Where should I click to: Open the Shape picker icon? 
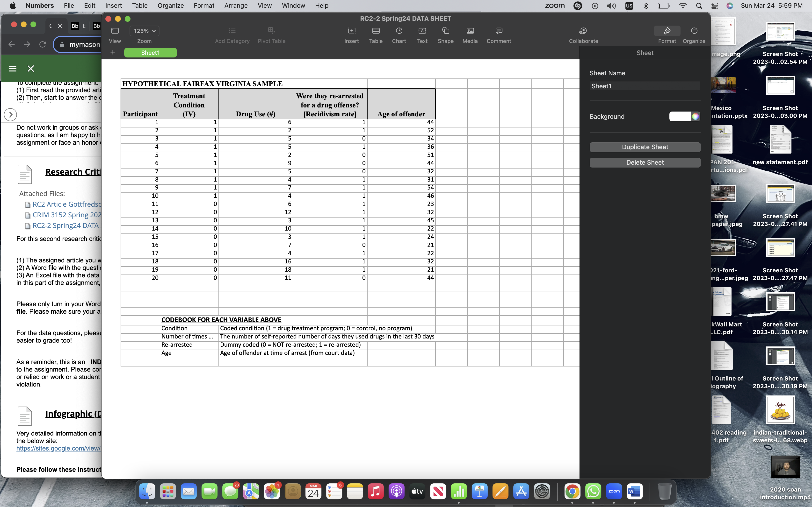(x=445, y=31)
